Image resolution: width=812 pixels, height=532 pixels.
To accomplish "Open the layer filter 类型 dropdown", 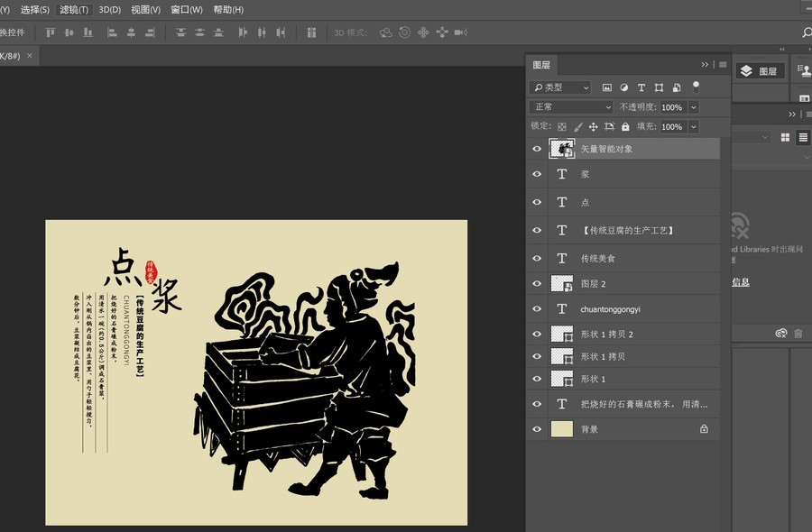I will click(559, 87).
